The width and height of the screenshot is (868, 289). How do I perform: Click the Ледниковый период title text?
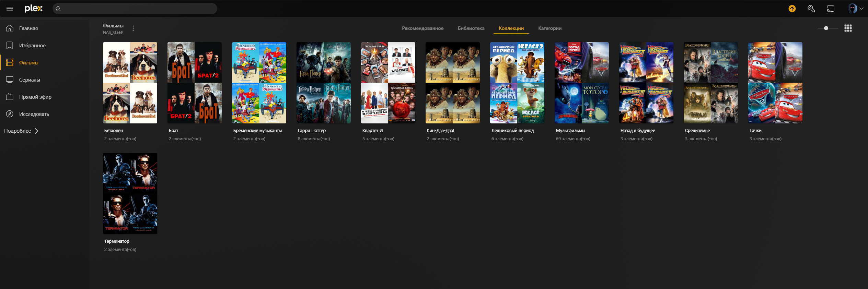(x=513, y=131)
